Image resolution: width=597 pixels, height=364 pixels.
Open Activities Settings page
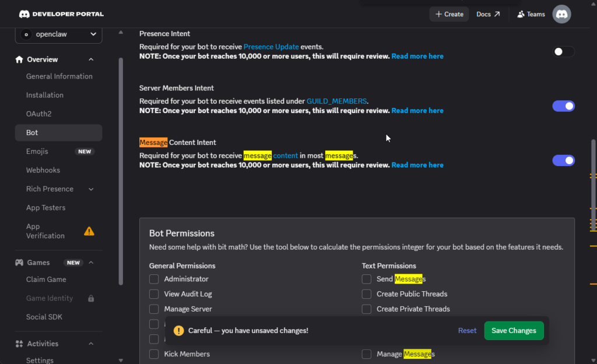click(59, 360)
